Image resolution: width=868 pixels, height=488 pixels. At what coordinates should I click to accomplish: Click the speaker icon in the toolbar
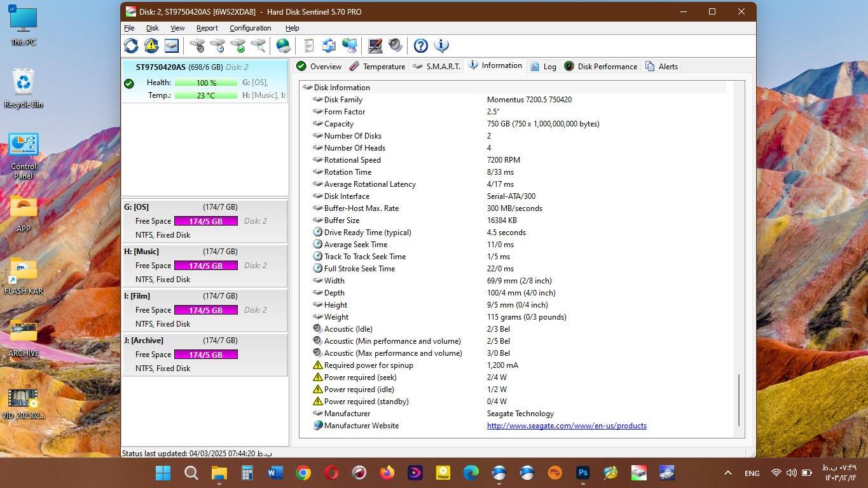tap(396, 46)
